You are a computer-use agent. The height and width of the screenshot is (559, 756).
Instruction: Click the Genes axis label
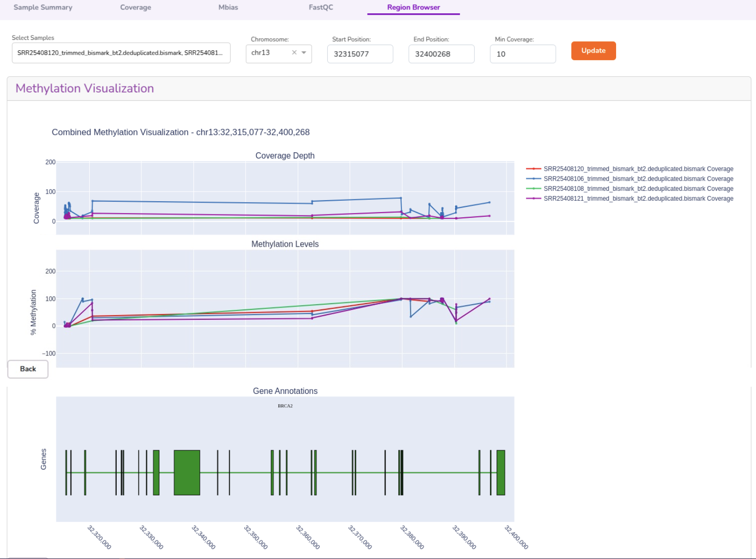coord(44,459)
